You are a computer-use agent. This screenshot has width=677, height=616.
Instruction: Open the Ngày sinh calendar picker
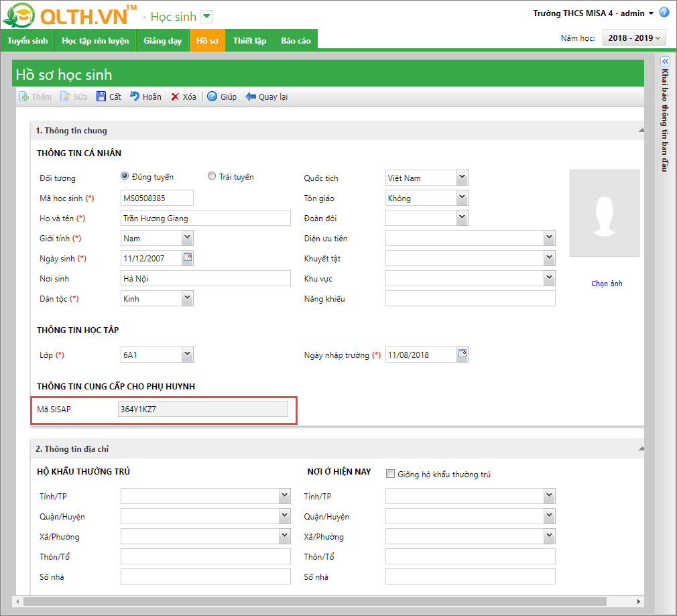click(x=188, y=258)
